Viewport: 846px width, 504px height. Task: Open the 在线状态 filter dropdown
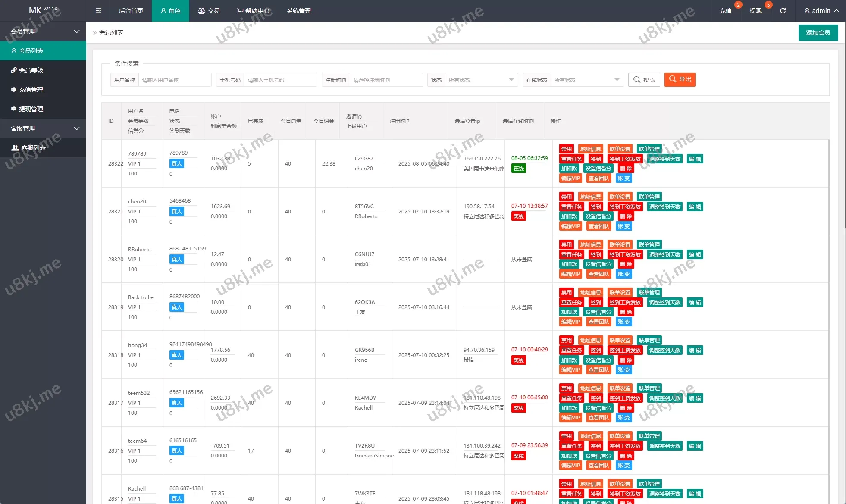(x=586, y=80)
